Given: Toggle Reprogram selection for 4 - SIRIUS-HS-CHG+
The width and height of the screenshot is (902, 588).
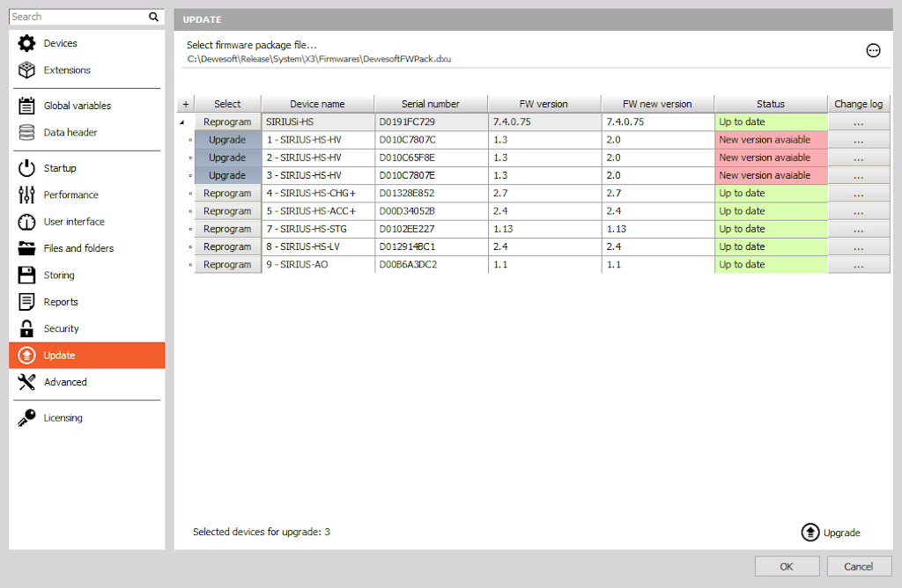Looking at the screenshot, I should coord(227,193).
